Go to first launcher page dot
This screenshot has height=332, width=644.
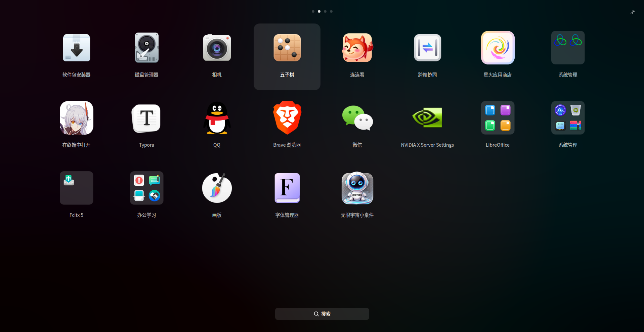(x=313, y=11)
